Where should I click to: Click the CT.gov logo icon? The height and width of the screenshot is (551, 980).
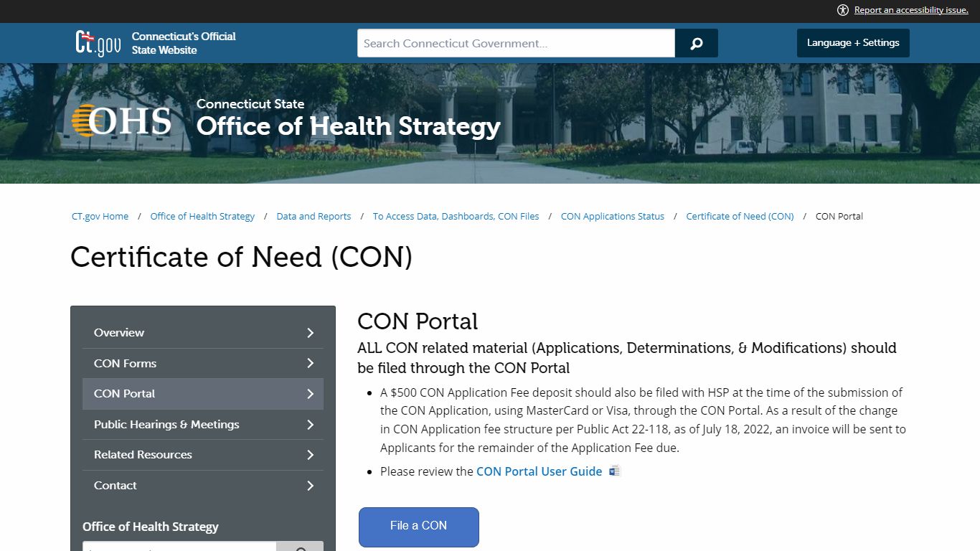pos(98,43)
